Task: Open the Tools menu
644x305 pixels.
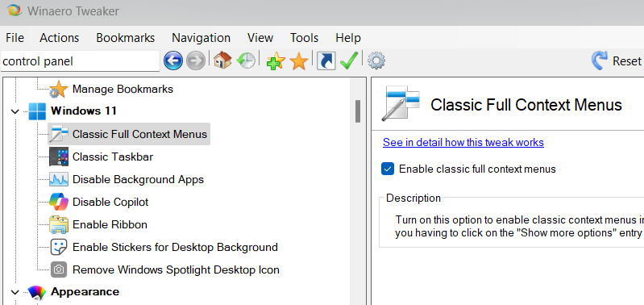Action: pos(304,38)
